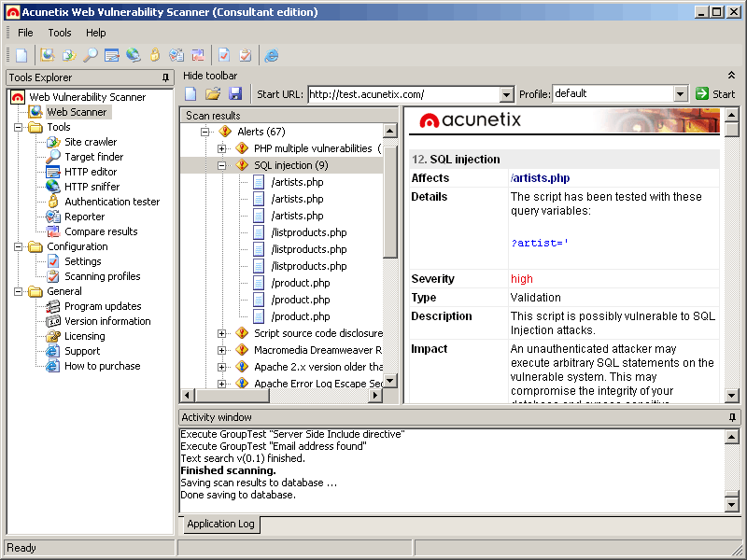The width and height of the screenshot is (747, 560).
Task: Open the Profile dropdown arrow
Action: (681, 94)
